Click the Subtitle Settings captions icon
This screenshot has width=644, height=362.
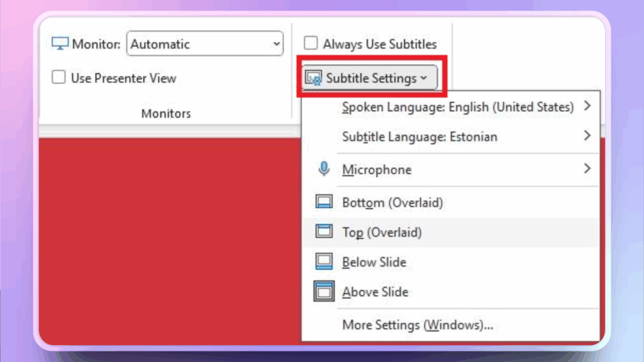pos(313,79)
